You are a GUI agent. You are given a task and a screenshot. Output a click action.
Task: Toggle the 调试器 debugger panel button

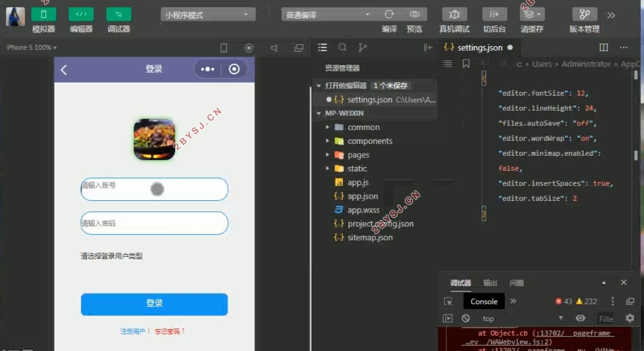(118, 15)
